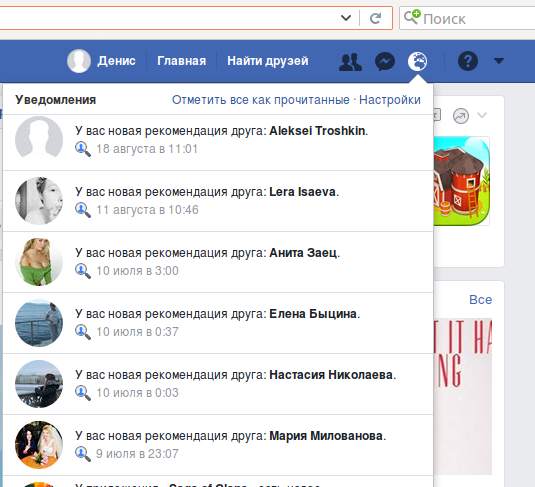Click 10 июля в 0:03 timestamp

point(138,392)
